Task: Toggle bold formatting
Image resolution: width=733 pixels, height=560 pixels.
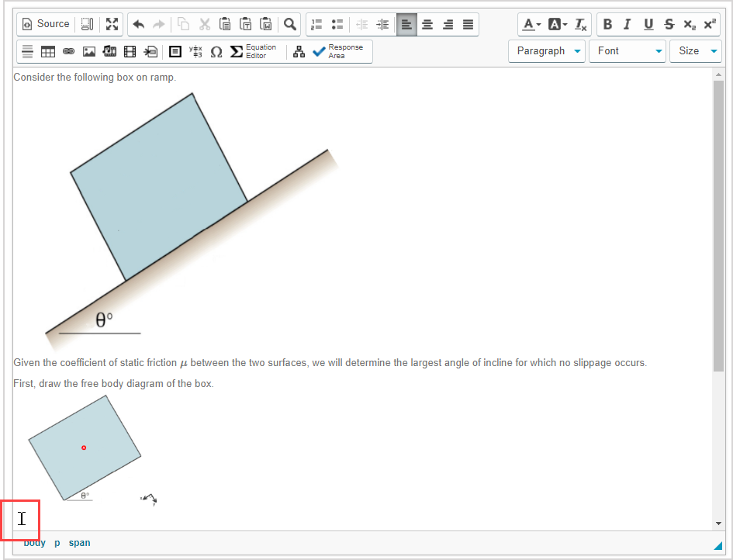Action: [607, 24]
